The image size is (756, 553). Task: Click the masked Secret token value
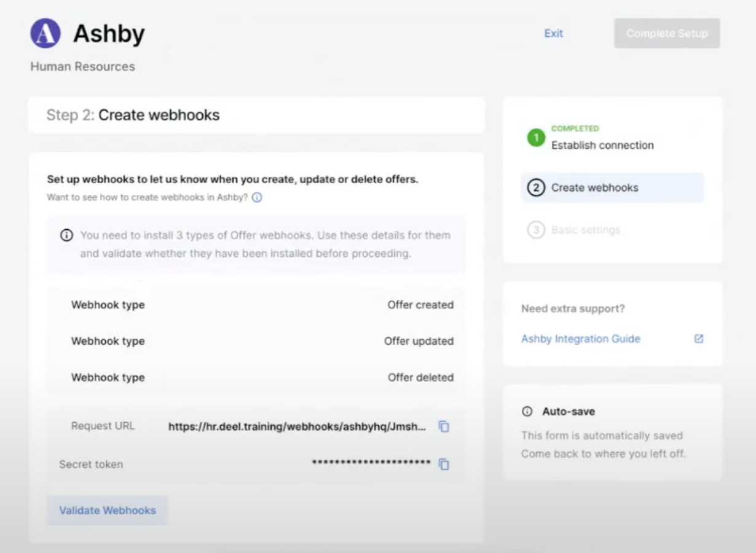pos(371,462)
